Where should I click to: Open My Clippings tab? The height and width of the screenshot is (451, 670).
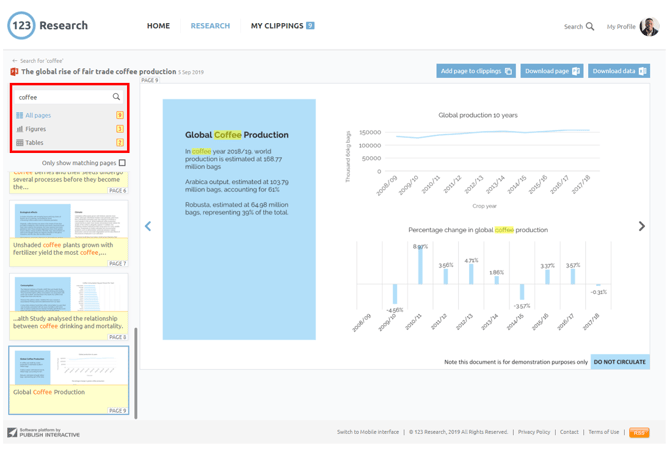point(281,26)
